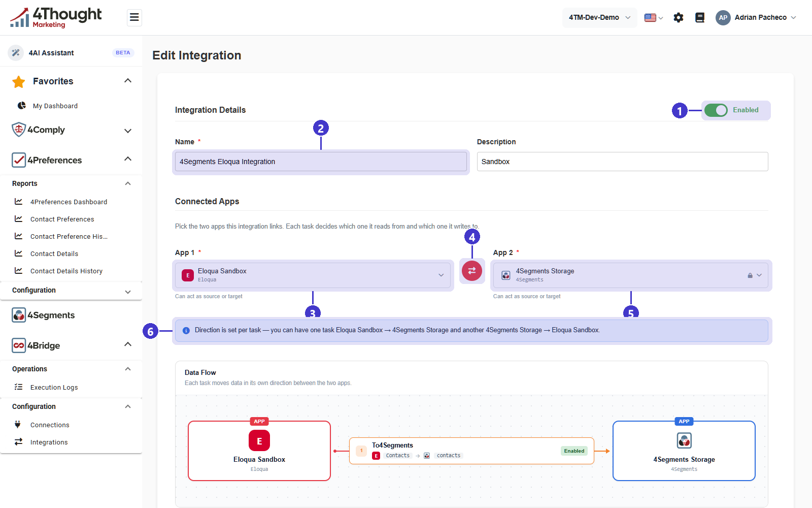The height and width of the screenshot is (508, 812).
Task: Click the 4Segments sidebar icon
Action: click(19, 315)
